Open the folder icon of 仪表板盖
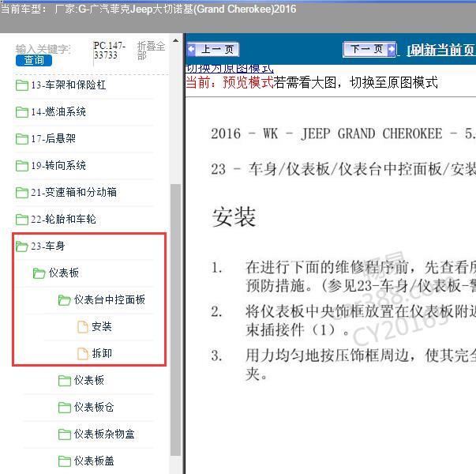The height and width of the screenshot is (474, 476). 65,461
